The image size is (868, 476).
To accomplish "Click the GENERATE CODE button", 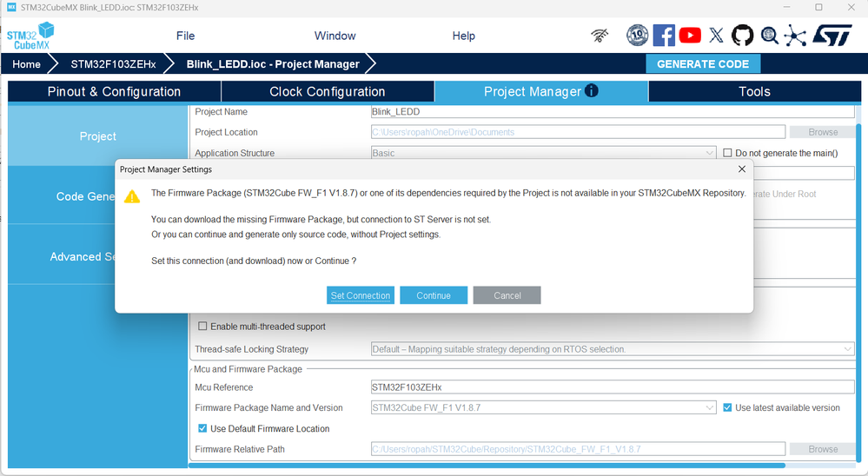I will 703,63.
